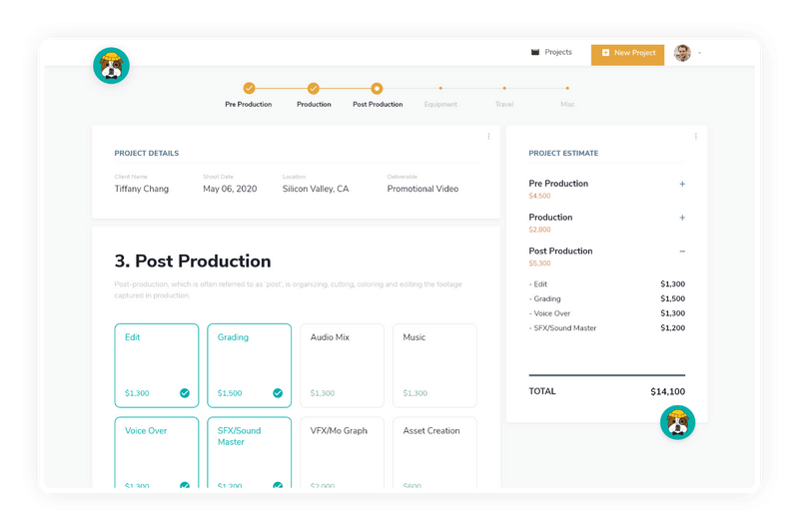Click the bulldog chat bubble at bottom right
799x532 pixels.
point(677,422)
